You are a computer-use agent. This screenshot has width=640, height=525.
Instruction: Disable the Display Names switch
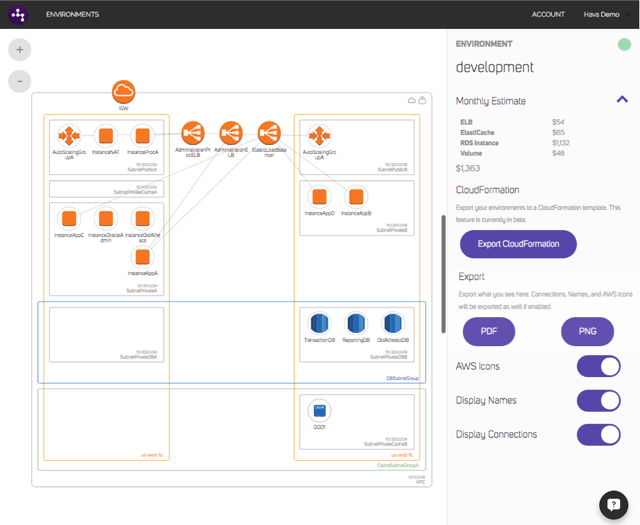598,401
